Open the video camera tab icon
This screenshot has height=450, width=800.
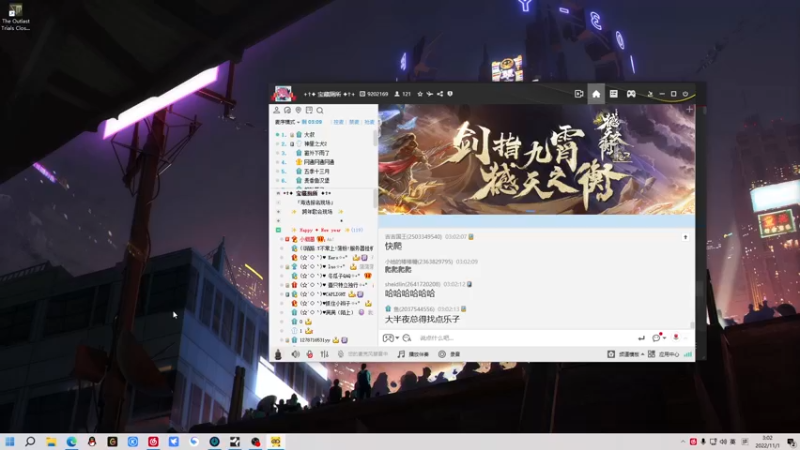coord(579,94)
